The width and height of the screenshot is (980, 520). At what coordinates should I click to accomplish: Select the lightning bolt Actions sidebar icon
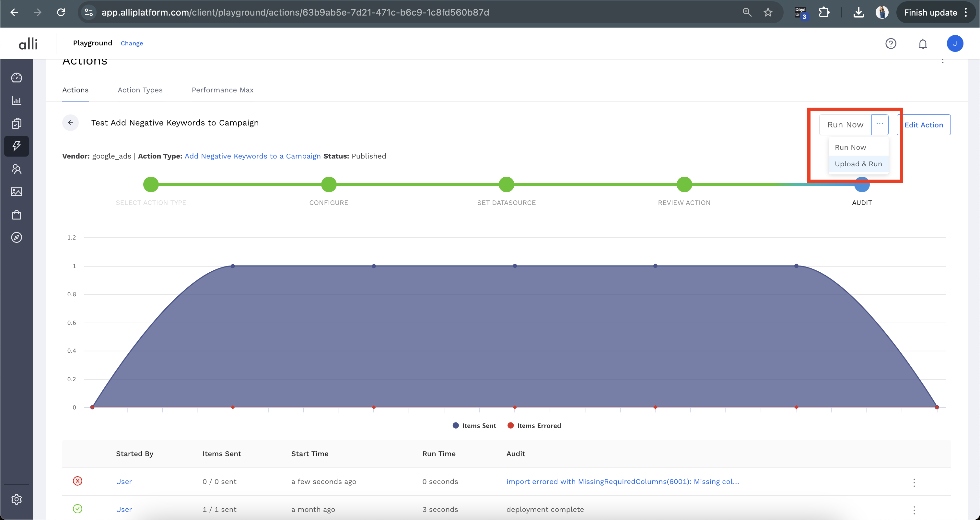click(x=16, y=146)
